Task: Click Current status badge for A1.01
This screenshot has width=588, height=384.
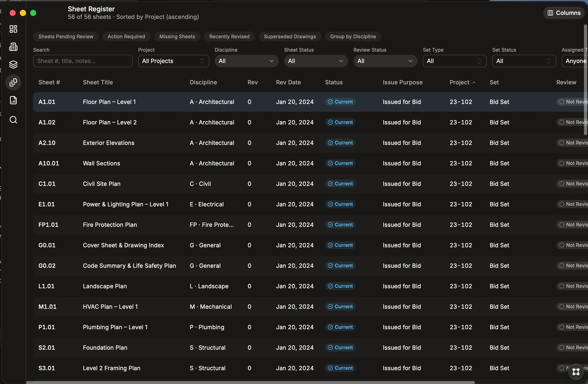Action: tap(340, 102)
